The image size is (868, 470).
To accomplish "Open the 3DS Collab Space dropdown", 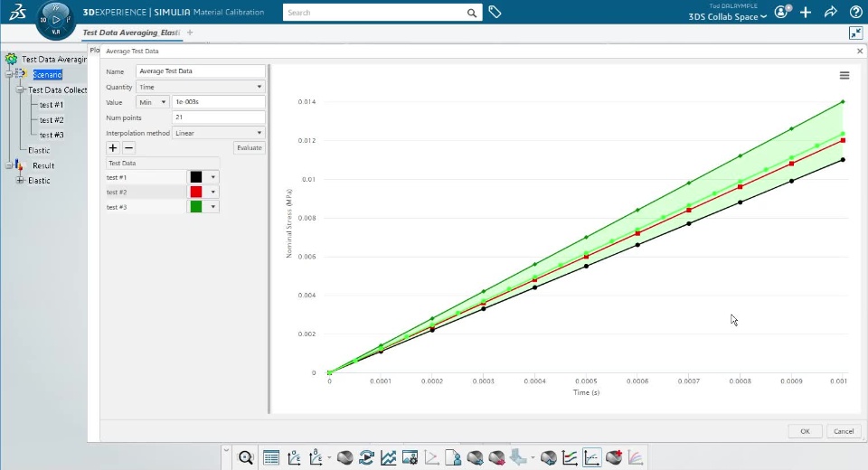I will tap(727, 16).
